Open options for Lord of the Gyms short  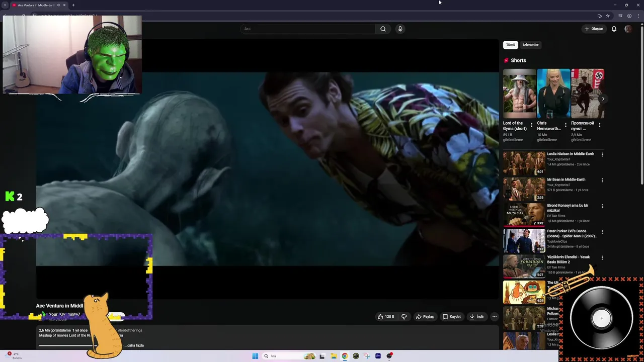coord(531,125)
